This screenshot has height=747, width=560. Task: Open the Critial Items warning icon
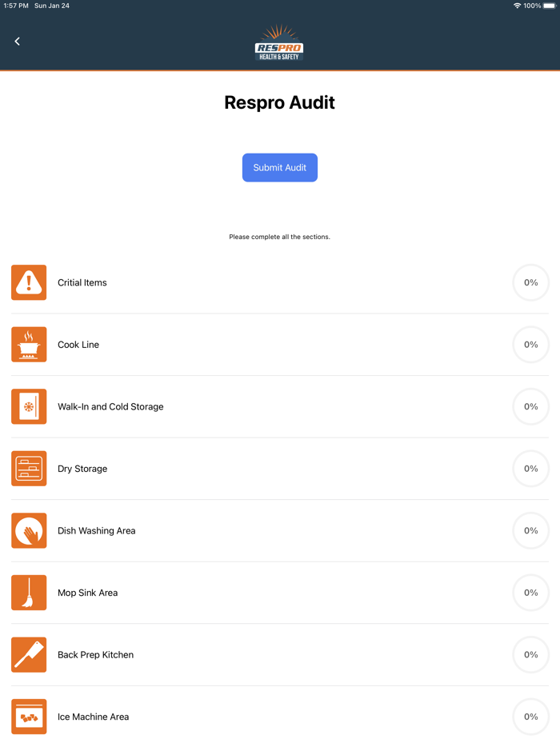(x=29, y=282)
